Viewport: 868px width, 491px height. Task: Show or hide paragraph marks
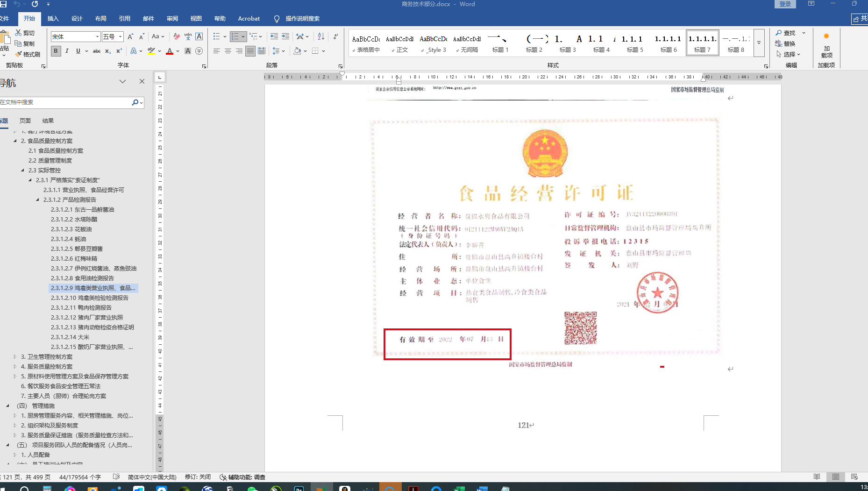click(x=335, y=36)
